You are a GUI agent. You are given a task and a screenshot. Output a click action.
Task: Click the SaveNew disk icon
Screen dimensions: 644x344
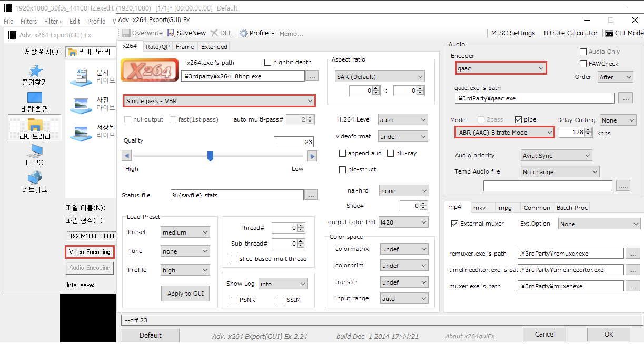(x=172, y=33)
